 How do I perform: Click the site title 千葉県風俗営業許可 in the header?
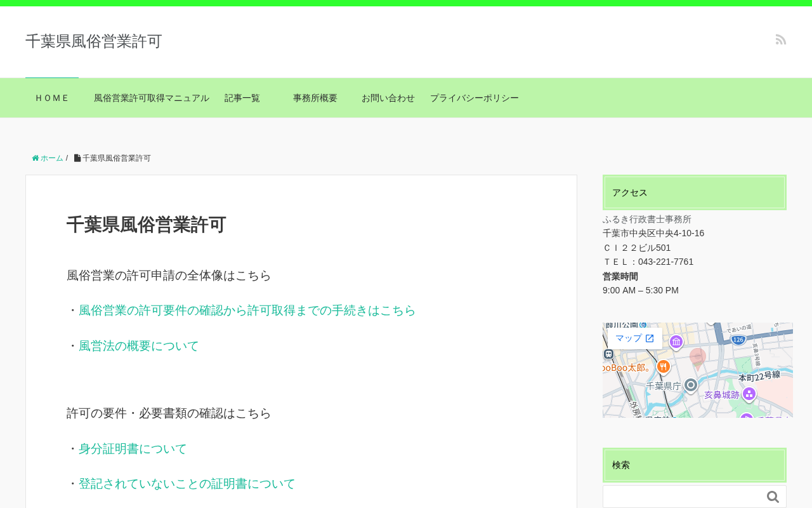tap(94, 41)
